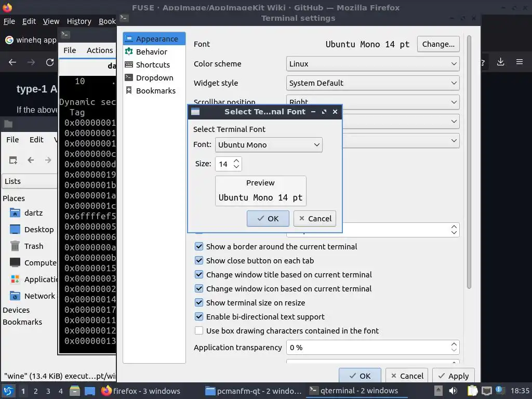
Task: Click the removable media eject tray icon
Action: click(438, 391)
